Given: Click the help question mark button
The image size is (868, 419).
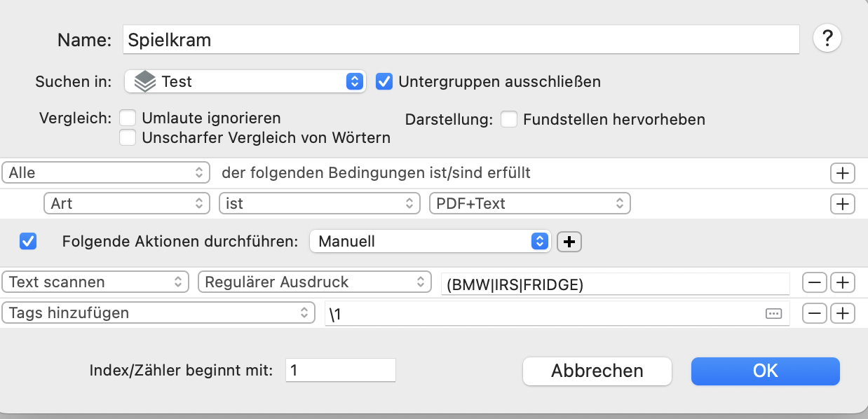Looking at the screenshot, I should click(x=827, y=39).
